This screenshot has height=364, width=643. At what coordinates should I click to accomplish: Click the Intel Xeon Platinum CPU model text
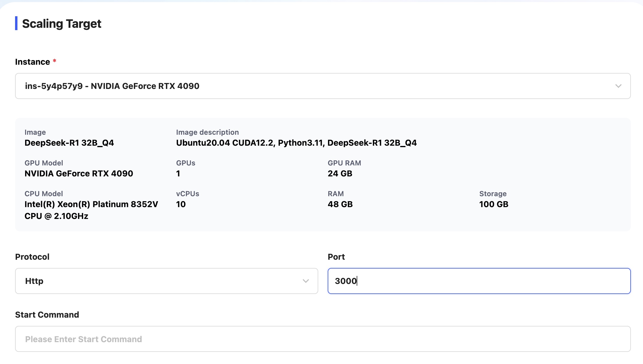tap(91, 210)
